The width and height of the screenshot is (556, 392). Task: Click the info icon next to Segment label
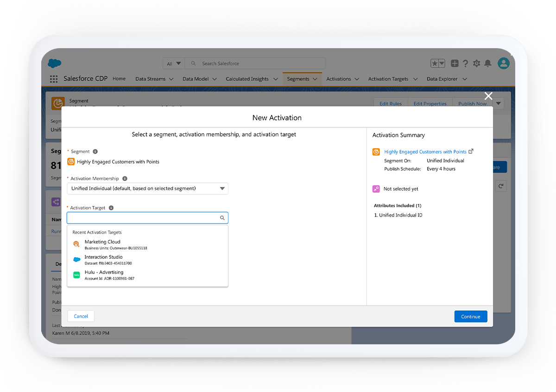point(95,151)
